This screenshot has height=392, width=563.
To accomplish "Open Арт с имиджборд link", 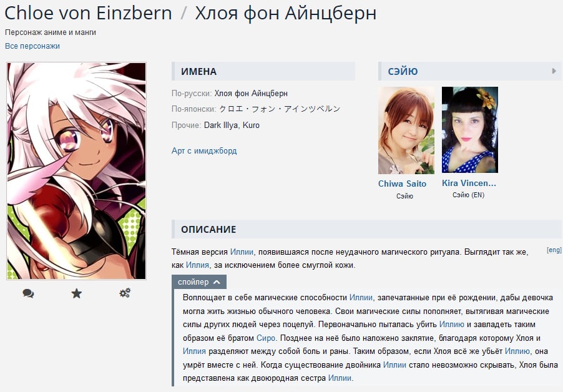I will point(204,151).
